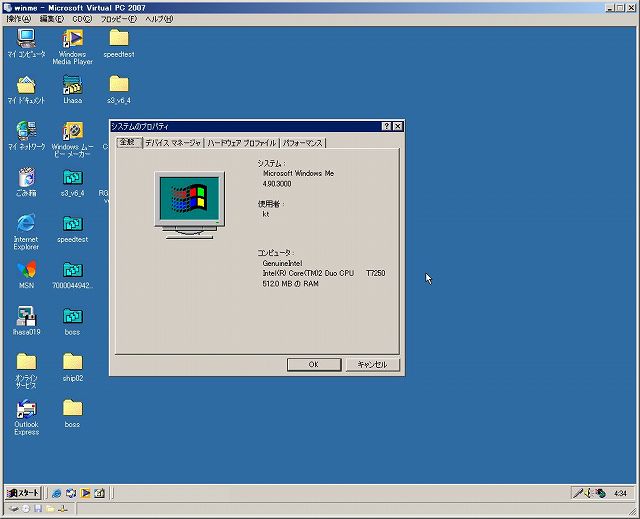Viewport: 640px width, 519px height.
Task: Click the Microsoft Windows Me system text
Action: pos(298,173)
